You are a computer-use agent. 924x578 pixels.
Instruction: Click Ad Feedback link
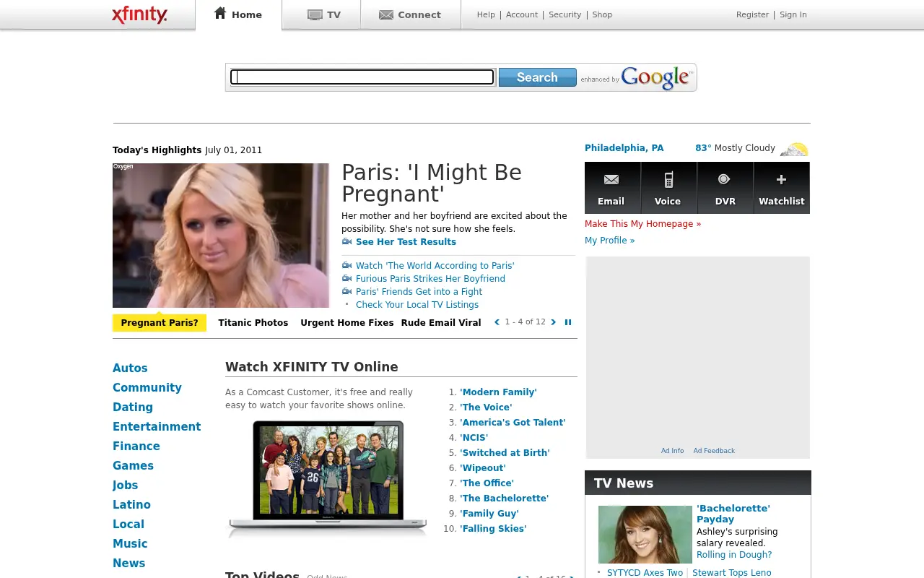point(714,451)
